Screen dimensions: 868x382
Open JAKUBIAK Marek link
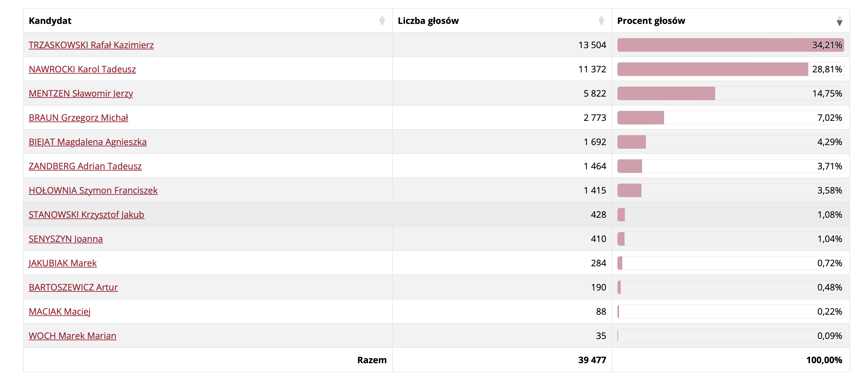[x=63, y=263]
